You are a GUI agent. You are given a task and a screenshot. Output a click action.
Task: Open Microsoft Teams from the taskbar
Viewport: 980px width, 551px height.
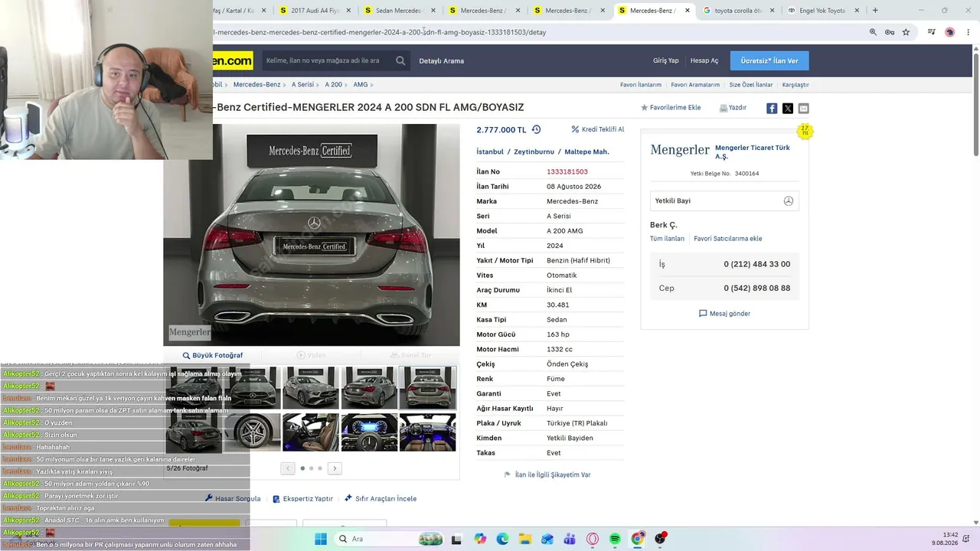(x=570, y=539)
